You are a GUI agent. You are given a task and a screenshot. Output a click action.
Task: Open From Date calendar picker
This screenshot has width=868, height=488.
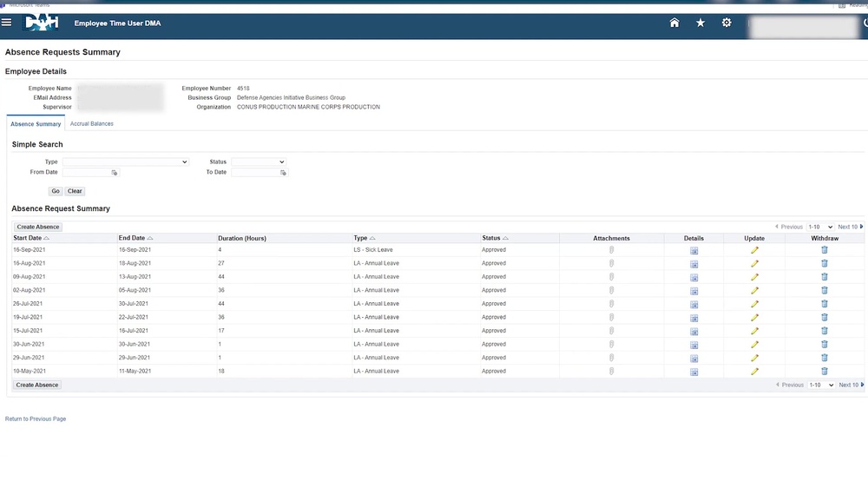coord(115,173)
